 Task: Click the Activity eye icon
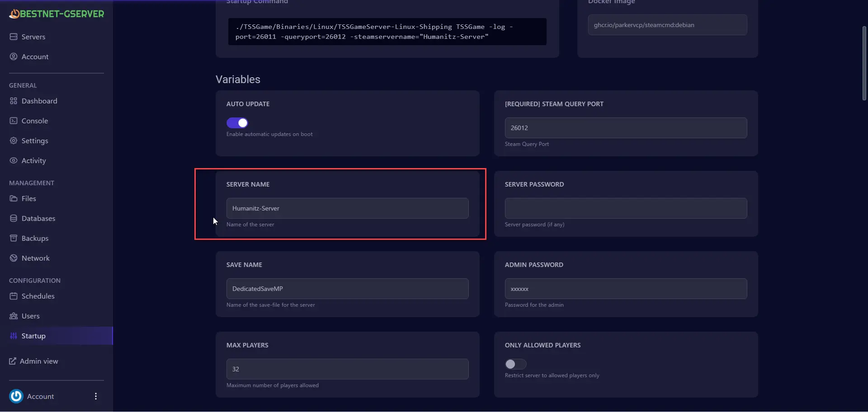[14, 160]
